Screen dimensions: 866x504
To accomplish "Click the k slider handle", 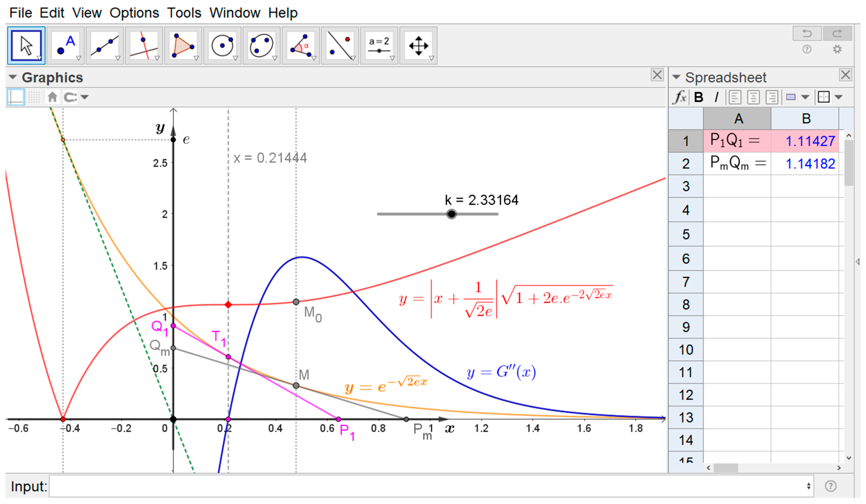I will (451, 214).
